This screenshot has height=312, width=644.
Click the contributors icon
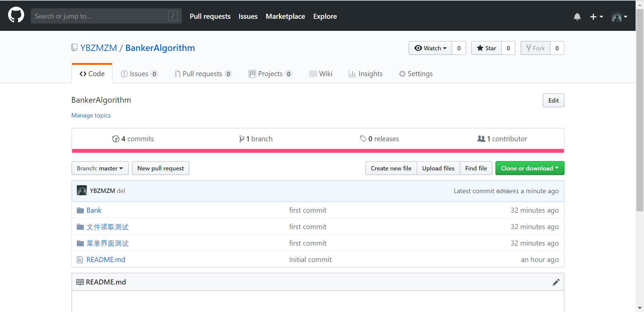click(x=481, y=139)
